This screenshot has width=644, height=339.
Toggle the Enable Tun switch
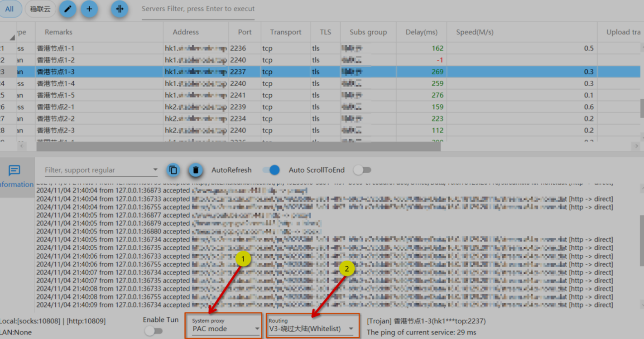tap(154, 331)
